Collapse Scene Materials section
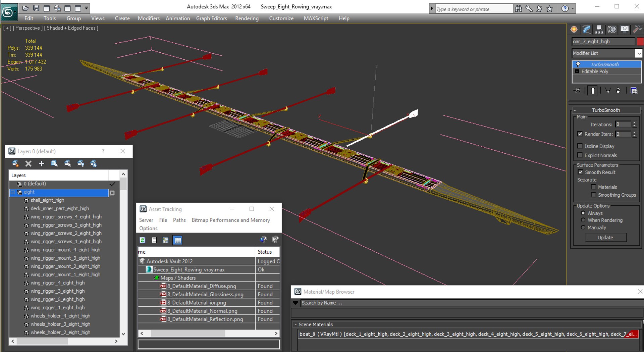The width and height of the screenshot is (644, 352). [x=296, y=324]
